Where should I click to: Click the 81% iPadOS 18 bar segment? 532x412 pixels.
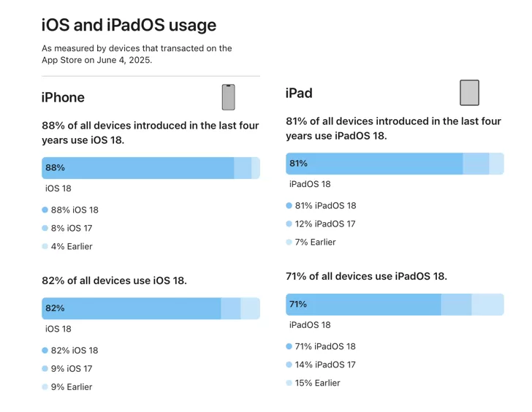374,164
